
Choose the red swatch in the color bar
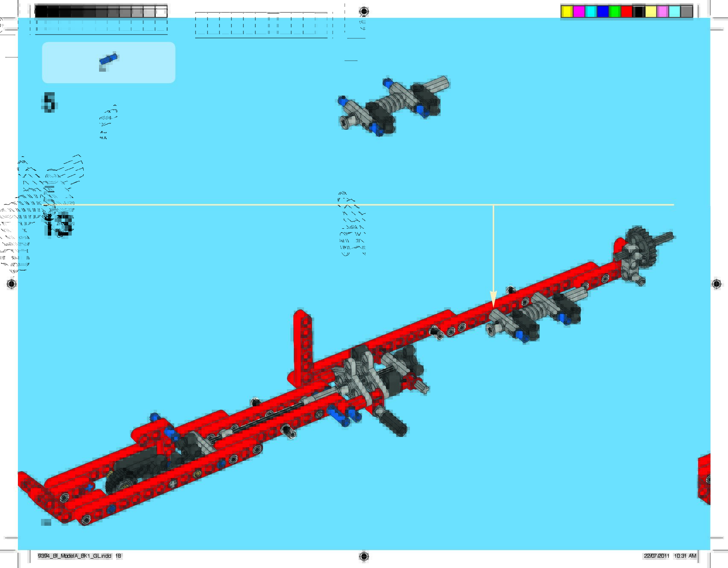626,12
